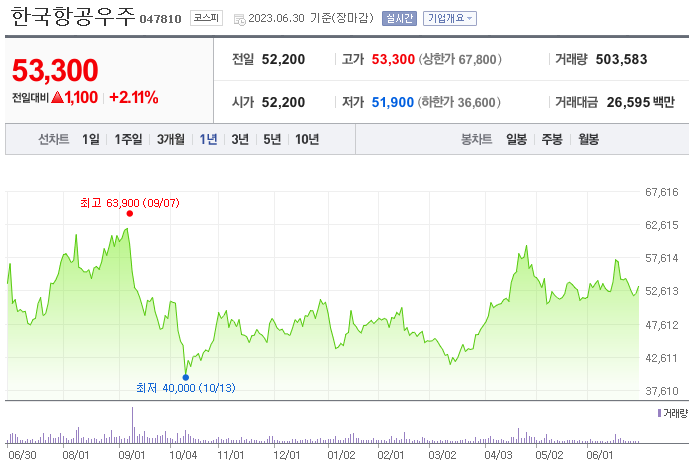Select the 5년 line chart period
Image resolution: width=689 pixels, height=473 pixels.
272,139
